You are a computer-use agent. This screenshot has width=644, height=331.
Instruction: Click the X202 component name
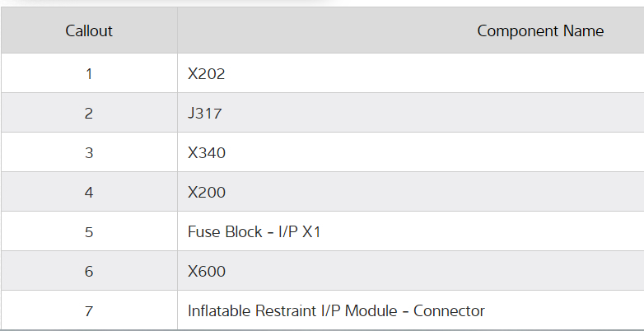206,74
